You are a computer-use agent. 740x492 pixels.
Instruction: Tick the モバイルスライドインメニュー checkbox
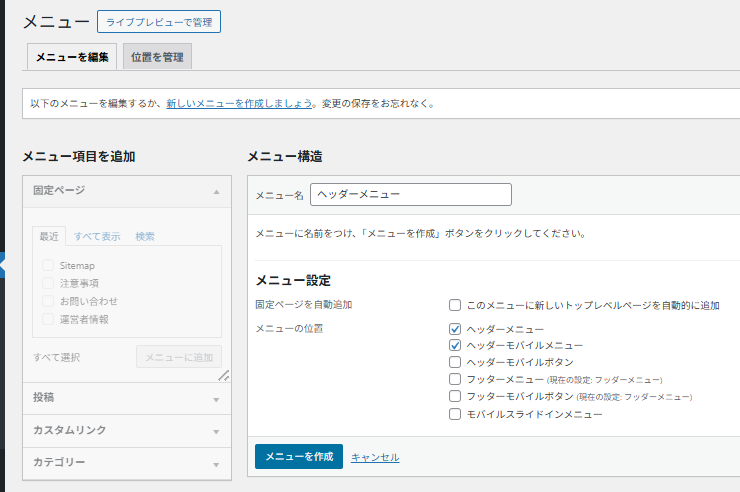(455, 413)
